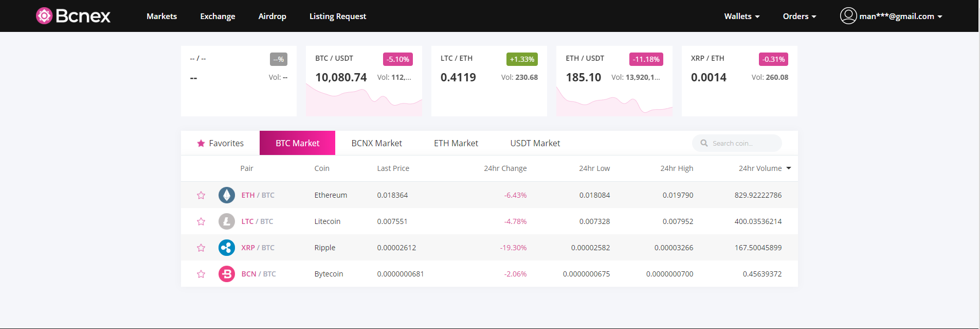Screen dimensions: 980x329
Task: Click last price 0.00002612
Action: pyautogui.click(x=396, y=248)
